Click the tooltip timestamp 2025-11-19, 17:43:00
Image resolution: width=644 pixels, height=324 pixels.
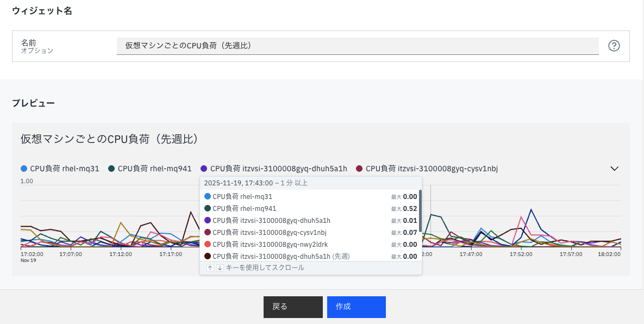point(239,183)
